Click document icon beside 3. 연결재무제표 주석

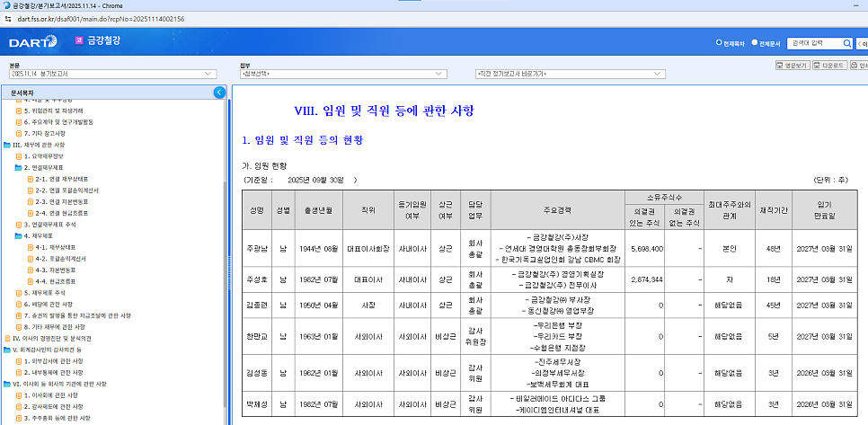(x=19, y=225)
